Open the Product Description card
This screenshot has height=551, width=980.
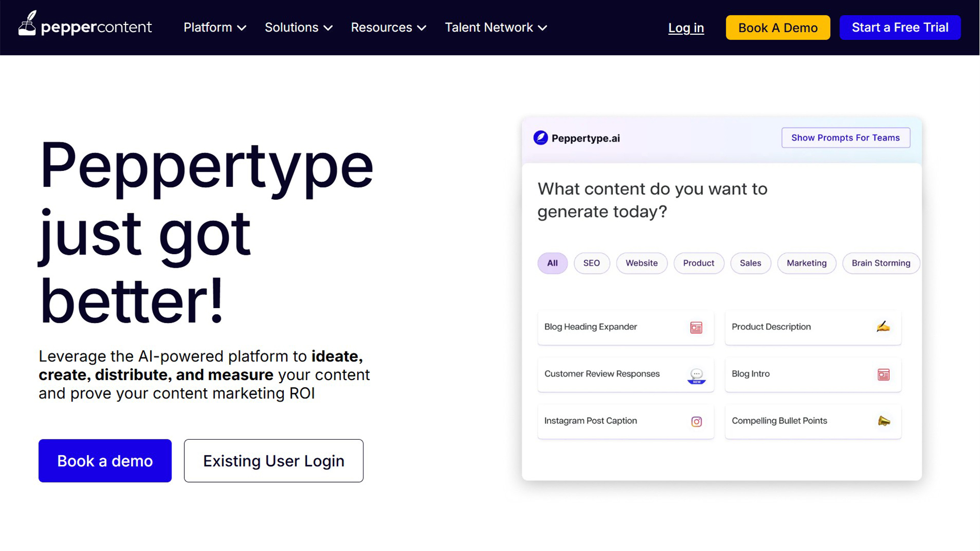tap(813, 328)
